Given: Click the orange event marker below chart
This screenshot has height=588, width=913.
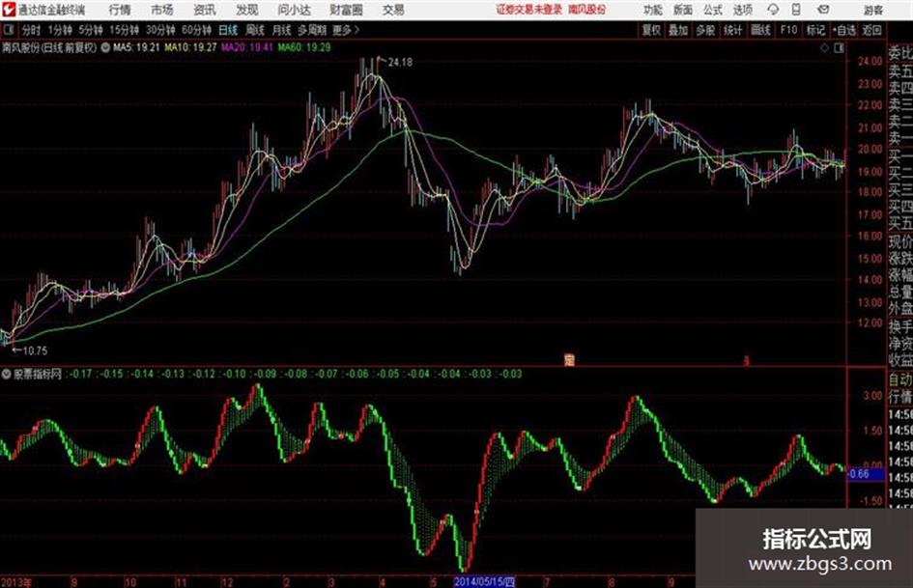Looking at the screenshot, I should (569, 360).
